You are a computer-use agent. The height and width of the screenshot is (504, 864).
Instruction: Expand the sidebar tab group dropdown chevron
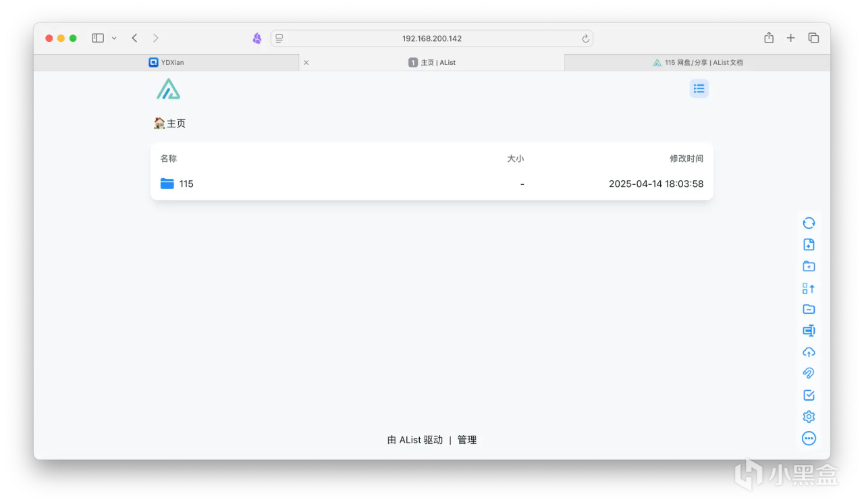point(114,38)
